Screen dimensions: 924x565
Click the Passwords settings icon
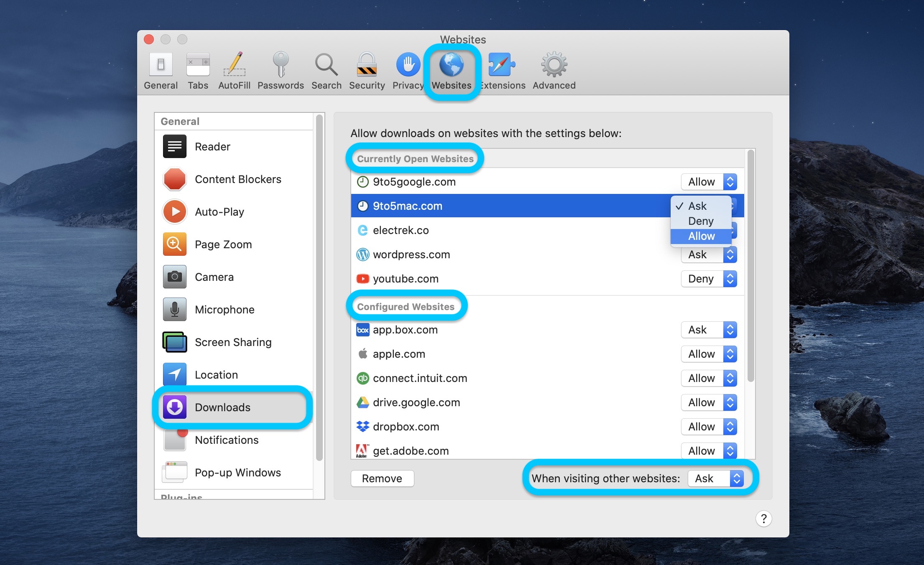(281, 71)
